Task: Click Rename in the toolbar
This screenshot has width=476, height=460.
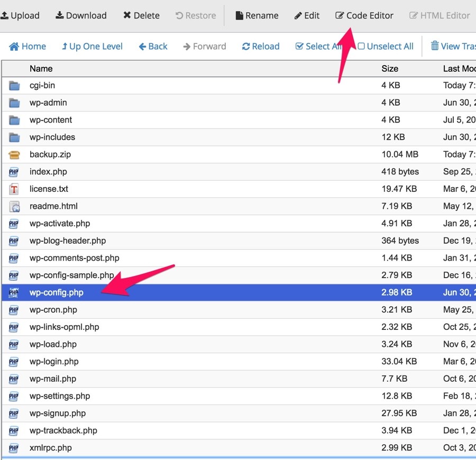Action: pos(257,15)
